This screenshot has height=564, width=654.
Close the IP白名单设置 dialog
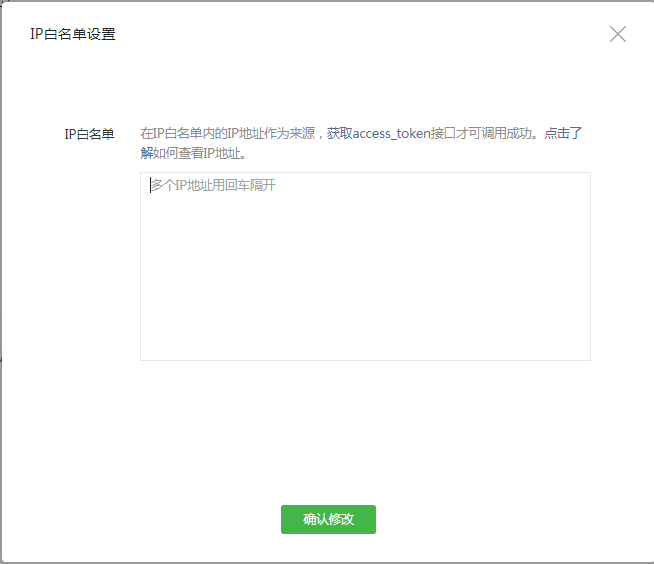click(618, 34)
